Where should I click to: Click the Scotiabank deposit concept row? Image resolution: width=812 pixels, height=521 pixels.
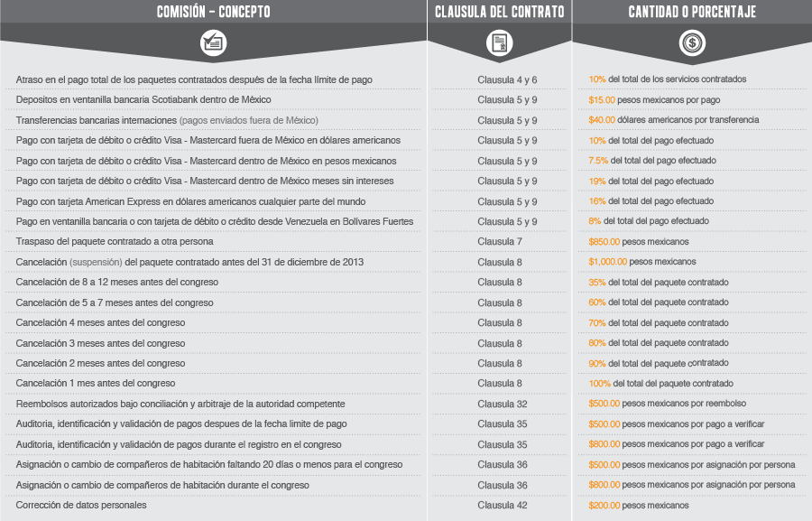click(x=143, y=100)
